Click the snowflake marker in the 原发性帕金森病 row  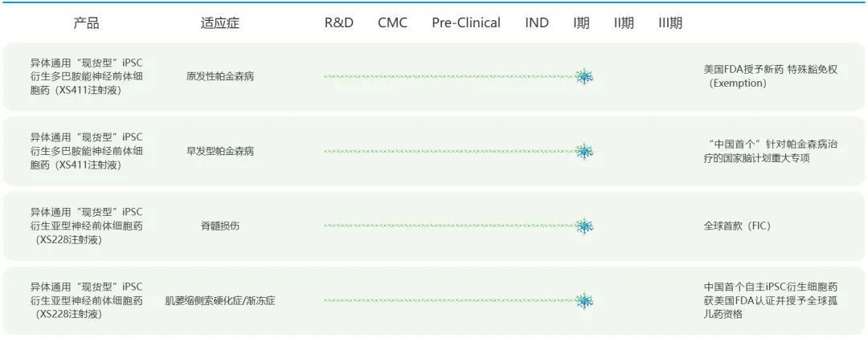tap(584, 76)
